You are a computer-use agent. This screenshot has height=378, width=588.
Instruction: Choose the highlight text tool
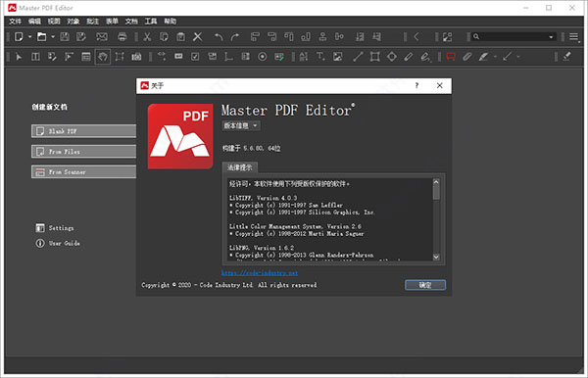click(x=483, y=57)
